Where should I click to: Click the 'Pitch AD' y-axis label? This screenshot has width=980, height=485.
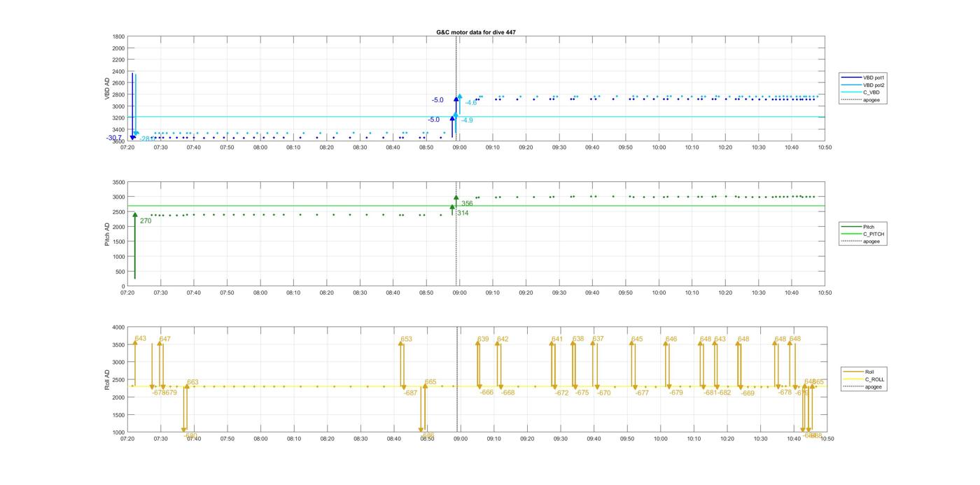(107, 234)
